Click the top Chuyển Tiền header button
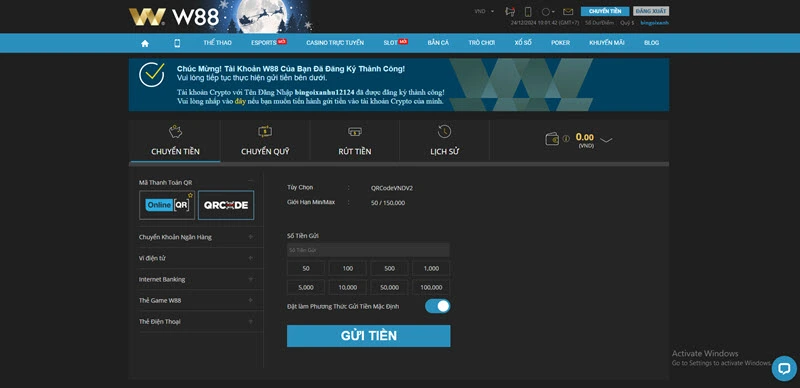800x388 pixels. tap(605, 11)
